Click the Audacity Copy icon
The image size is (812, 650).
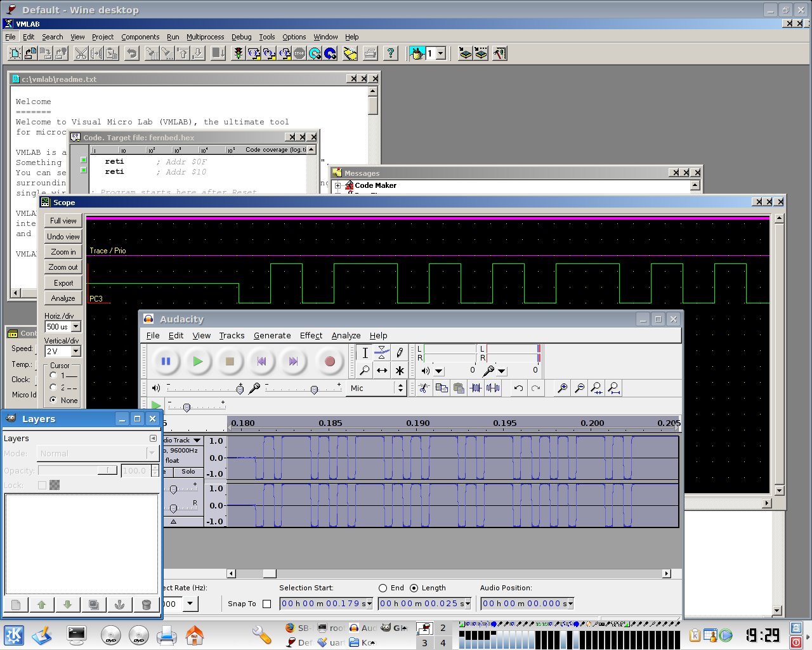tap(442, 388)
